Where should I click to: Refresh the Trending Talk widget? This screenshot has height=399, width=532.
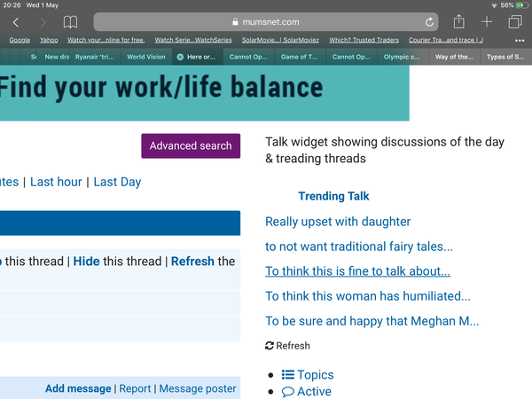coord(287,346)
